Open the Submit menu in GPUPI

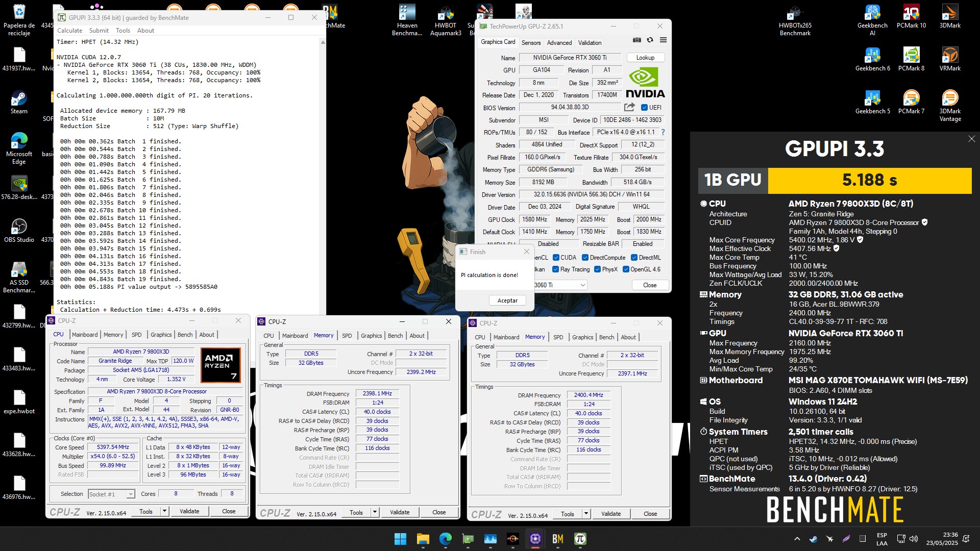tap(99, 31)
